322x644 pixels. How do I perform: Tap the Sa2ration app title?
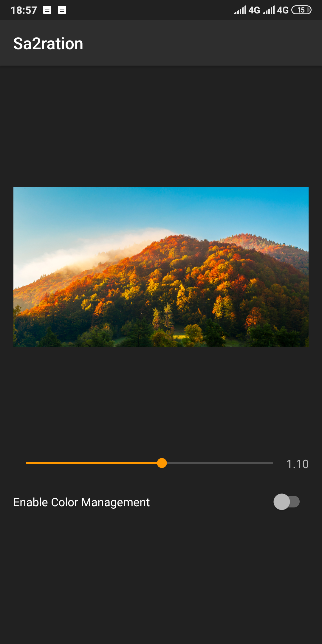[x=48, y=44]
